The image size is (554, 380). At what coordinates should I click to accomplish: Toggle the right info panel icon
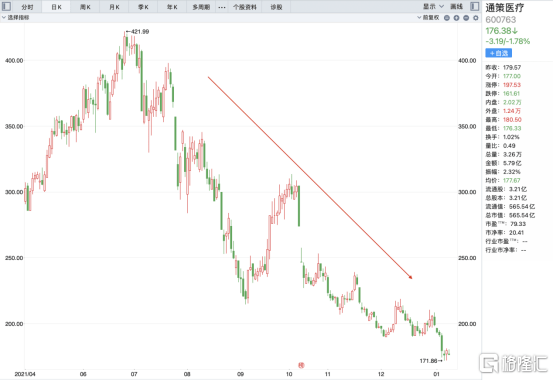475,6
